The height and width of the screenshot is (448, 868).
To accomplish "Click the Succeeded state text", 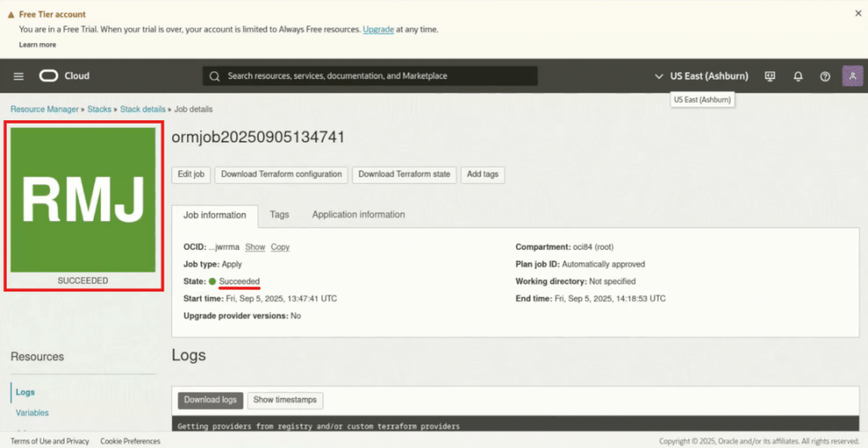I will pyautogui.click(x=239, y=281).
